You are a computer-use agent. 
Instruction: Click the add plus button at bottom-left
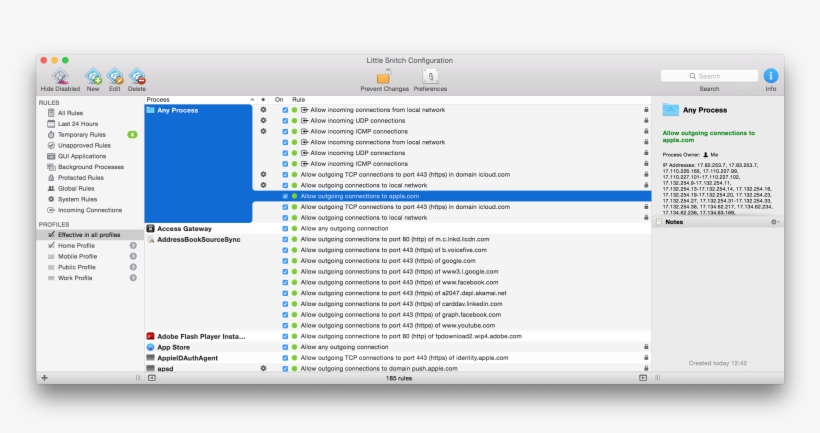(x=44, y=377)
